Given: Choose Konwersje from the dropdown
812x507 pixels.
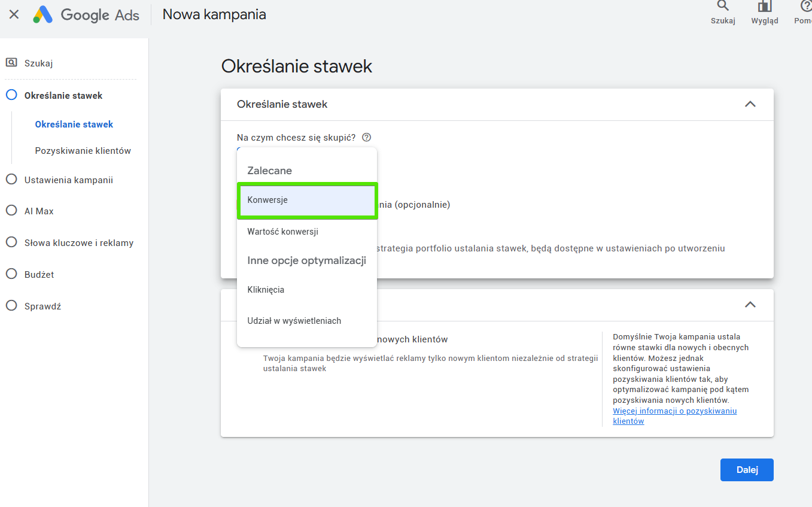Looking at the screenshot, I should tap(307, 201).
